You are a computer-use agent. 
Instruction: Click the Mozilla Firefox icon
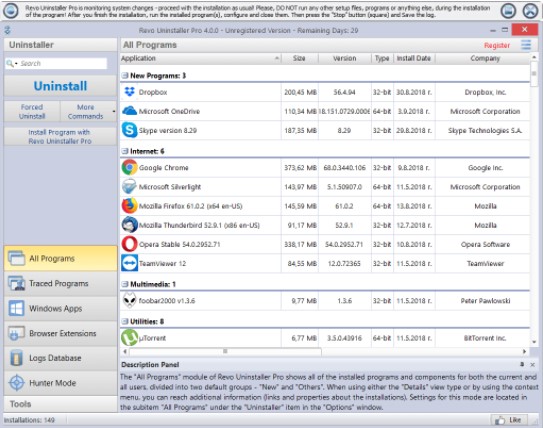130,206
